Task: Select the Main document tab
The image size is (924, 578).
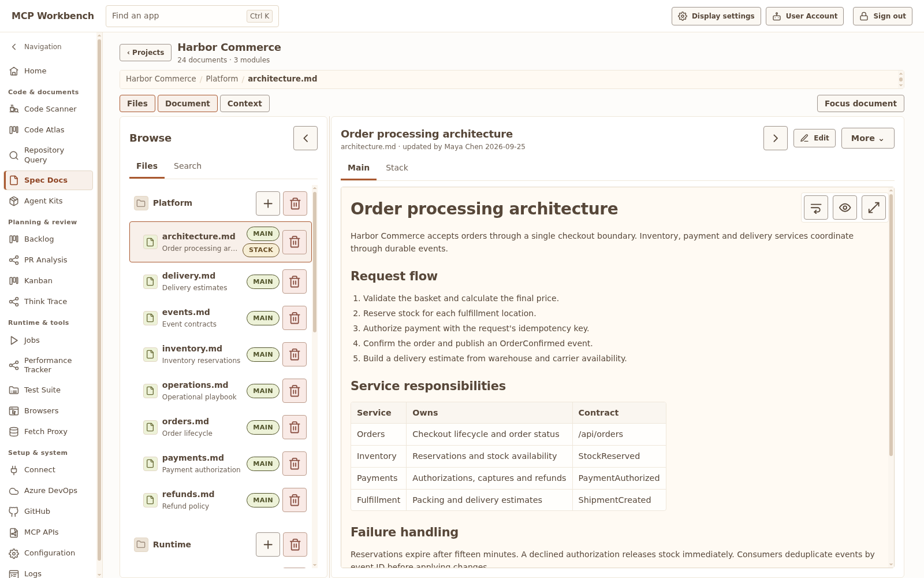Action: 359,168
